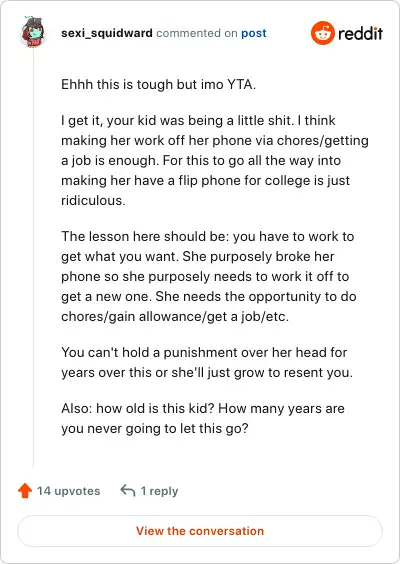400x564 pixels.
Task: Click the "years over this or she'll" line
Action: point(207,372)
